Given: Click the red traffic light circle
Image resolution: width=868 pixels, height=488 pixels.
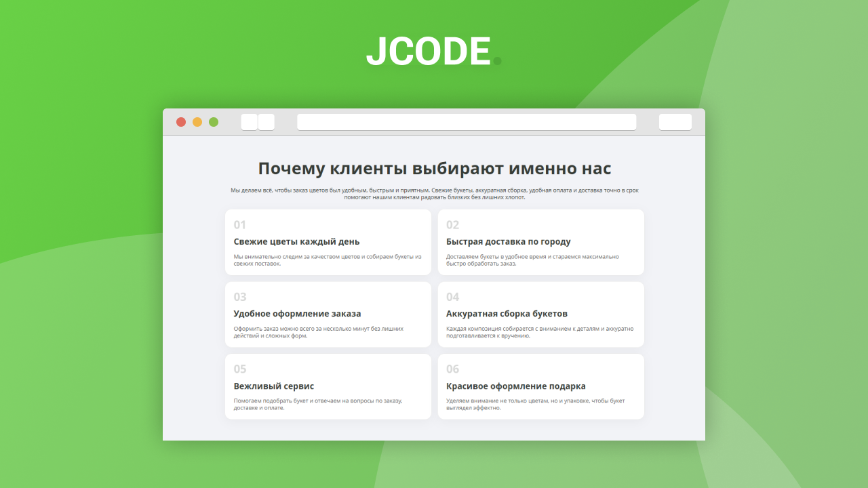Looking at the screenshot, I should coord(181,122).
